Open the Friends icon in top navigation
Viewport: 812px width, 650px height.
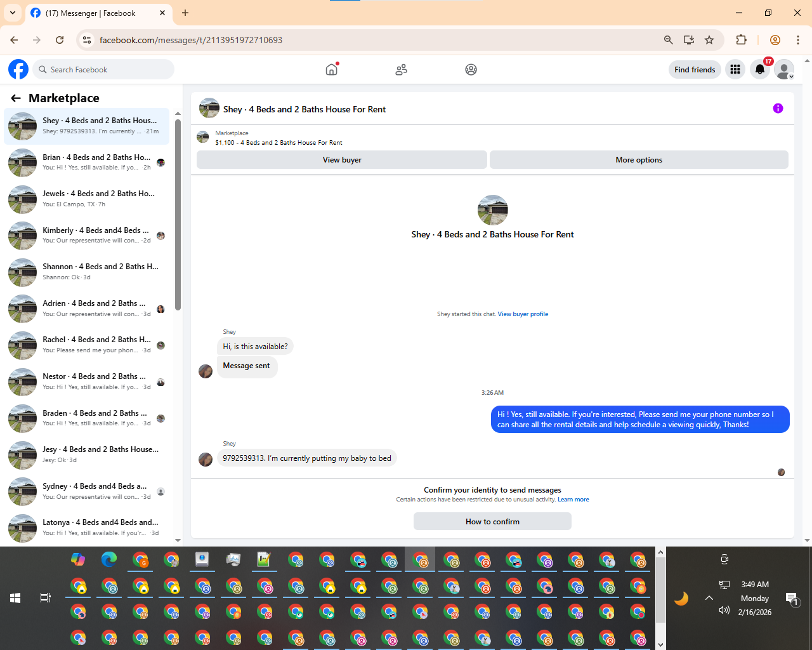[401, 70]
